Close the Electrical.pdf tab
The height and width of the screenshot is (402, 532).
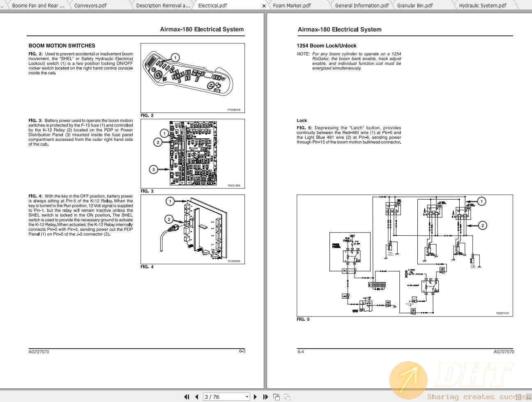(264, 6)
